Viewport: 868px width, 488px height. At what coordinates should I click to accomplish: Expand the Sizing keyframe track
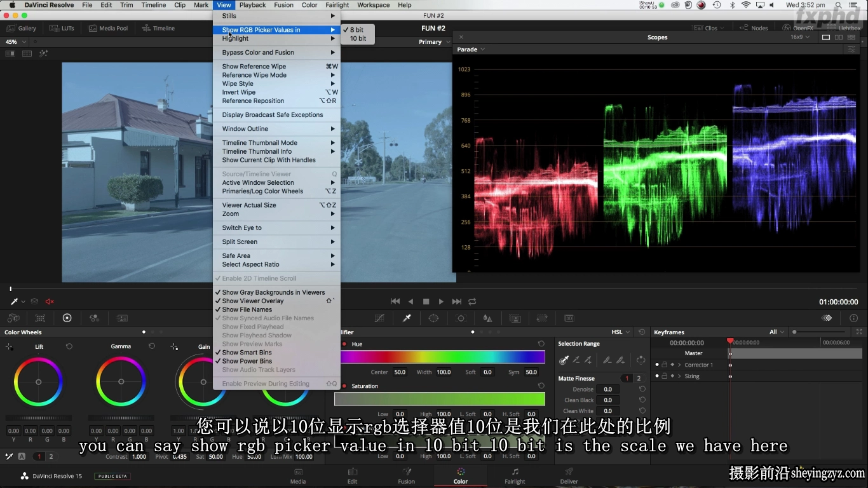679,376
